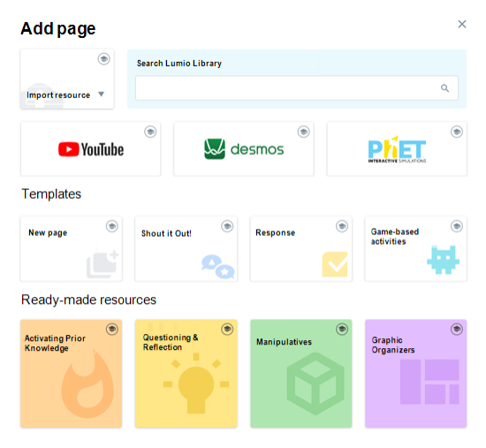Viewport: 486px width, 448px height.
Task: Pick the Response template
Action: pos(301,249)
